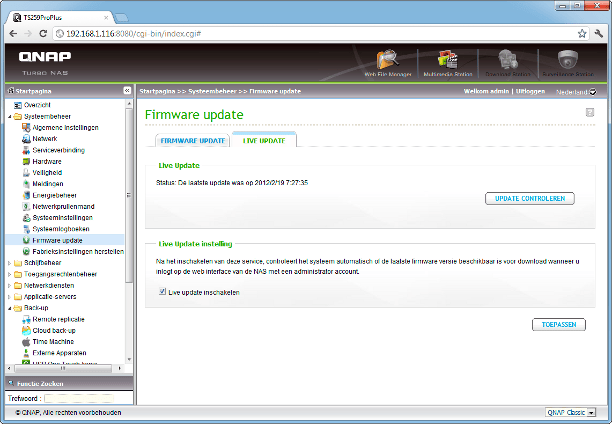612x424 pixels.
Task: Click the Systeemlogboeken icon
Action: [x=26, y=229]
